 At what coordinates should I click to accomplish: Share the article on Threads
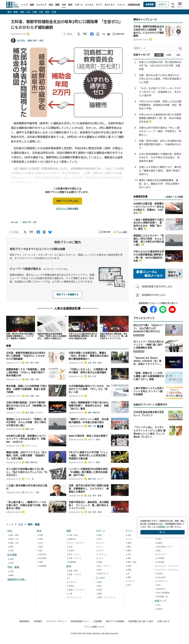[x=44, y=232]
